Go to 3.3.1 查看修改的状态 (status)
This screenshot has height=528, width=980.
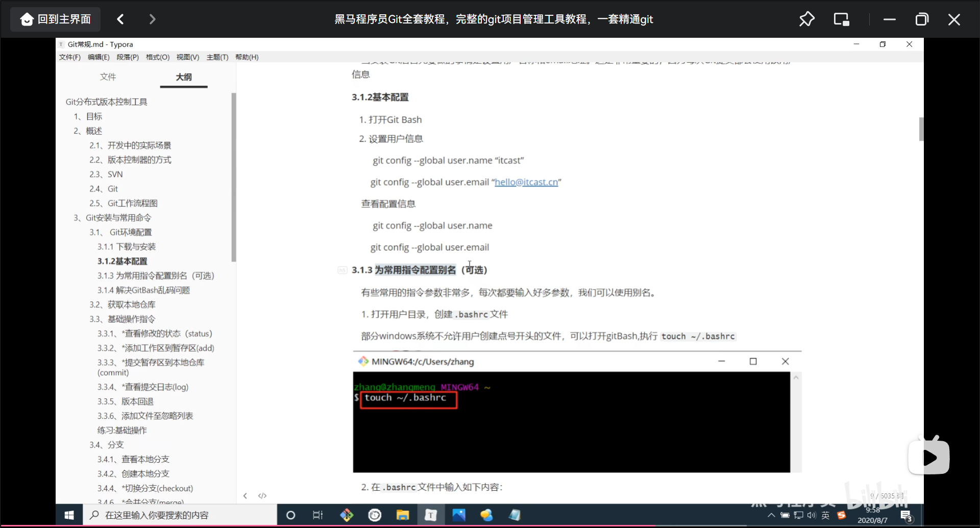155,333
